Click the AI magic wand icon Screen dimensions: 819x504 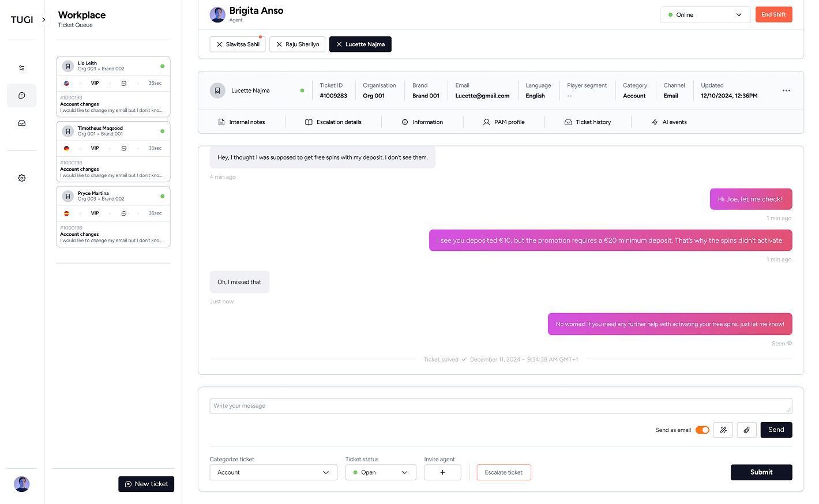[x=723, y=430]
